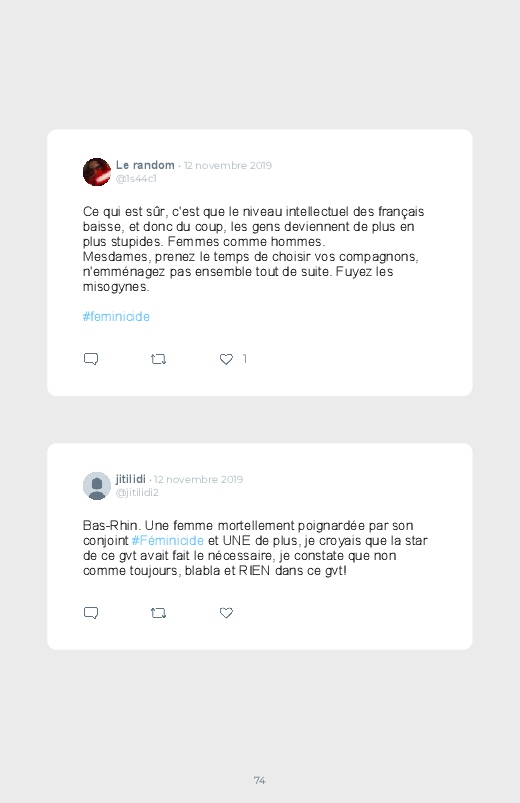Click the date on Le random's tweet

coord(228,165)
